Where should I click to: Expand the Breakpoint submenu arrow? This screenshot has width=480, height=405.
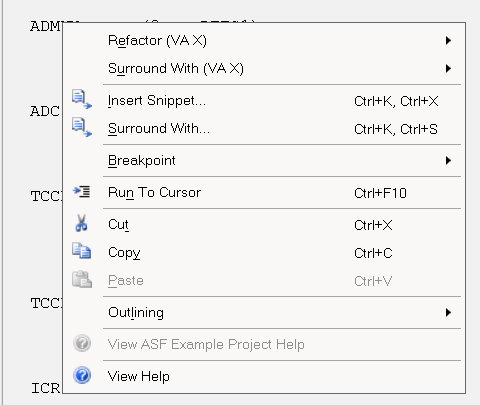pyautogui.click(x=448, y=161)
